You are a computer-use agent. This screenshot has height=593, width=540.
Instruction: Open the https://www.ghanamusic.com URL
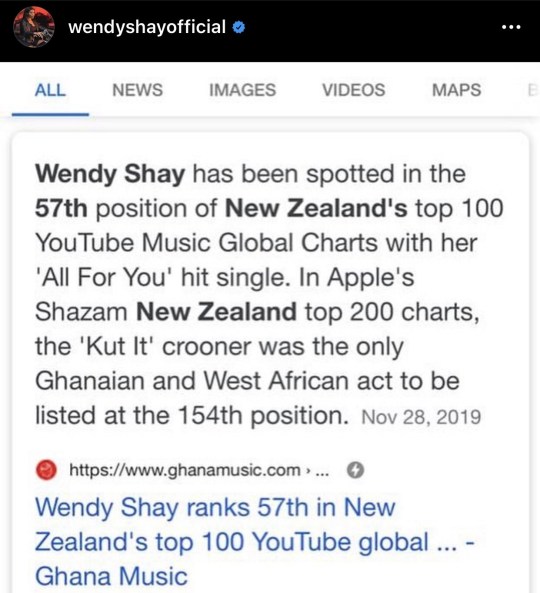pyautogui.click(x=185, y=470)
